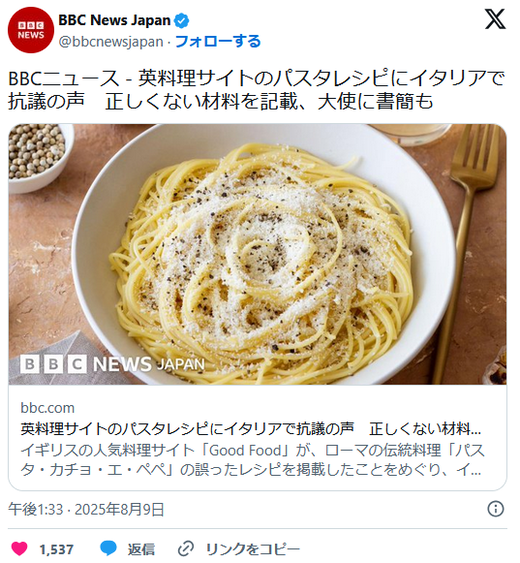The image size is (520, 563).
Task: Click the 返信 reply label
Action: click(x=141, y=549)
